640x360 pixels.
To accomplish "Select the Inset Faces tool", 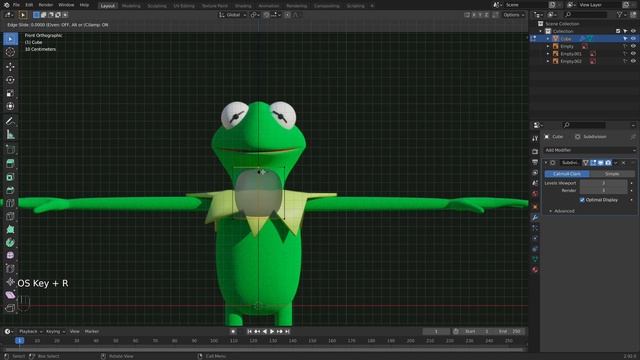I will [10, 177].
